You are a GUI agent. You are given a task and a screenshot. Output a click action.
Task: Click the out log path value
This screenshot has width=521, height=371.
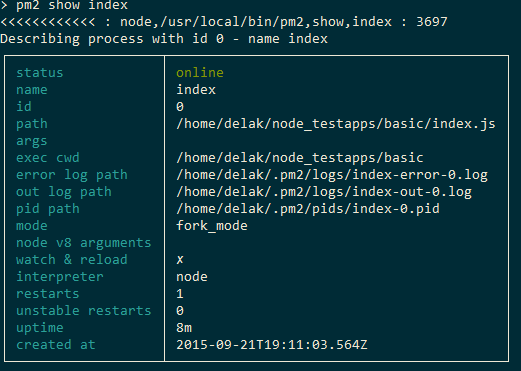tap(324, 192)
